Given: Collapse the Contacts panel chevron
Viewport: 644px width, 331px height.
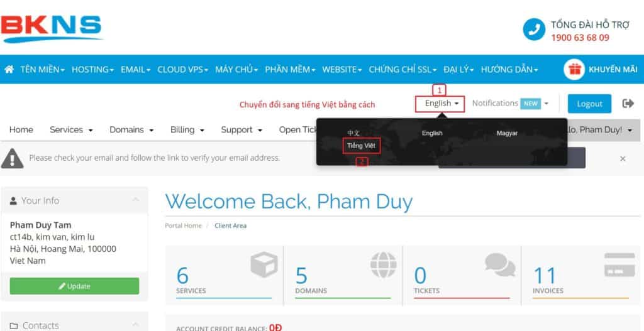Looking at the screenshot, I should 136,325.
